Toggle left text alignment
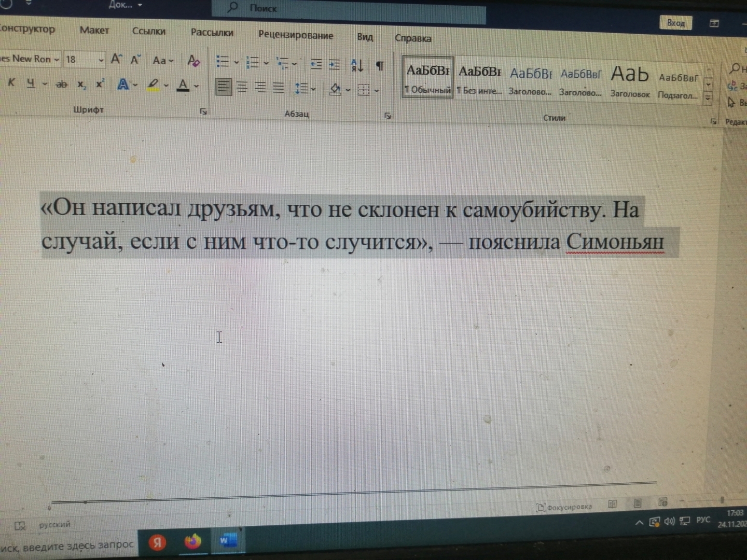The width and height of the screenshot is (747, 560). (224, 87)
